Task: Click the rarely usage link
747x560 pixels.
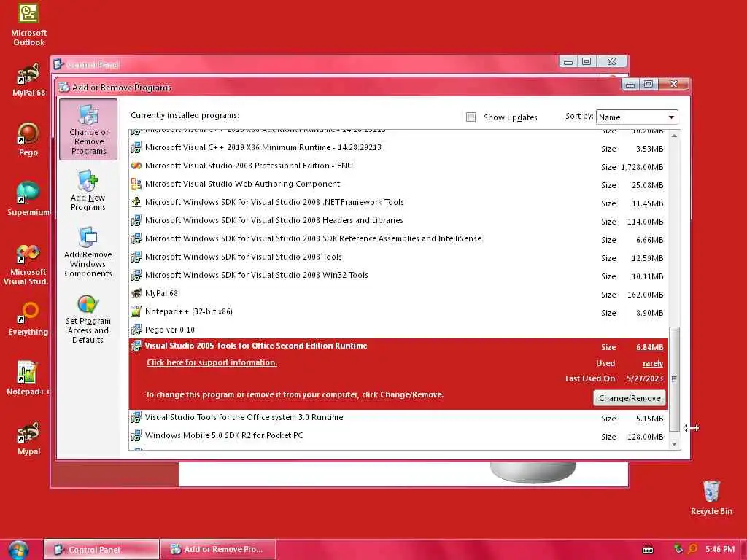Action: (653, 363)
